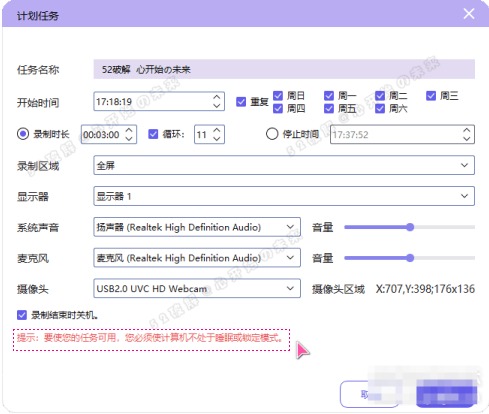The height and width of the screenshot is (414, 489).
Task: Click the 任务名称 text field
Action: click(x=284, y=69)
